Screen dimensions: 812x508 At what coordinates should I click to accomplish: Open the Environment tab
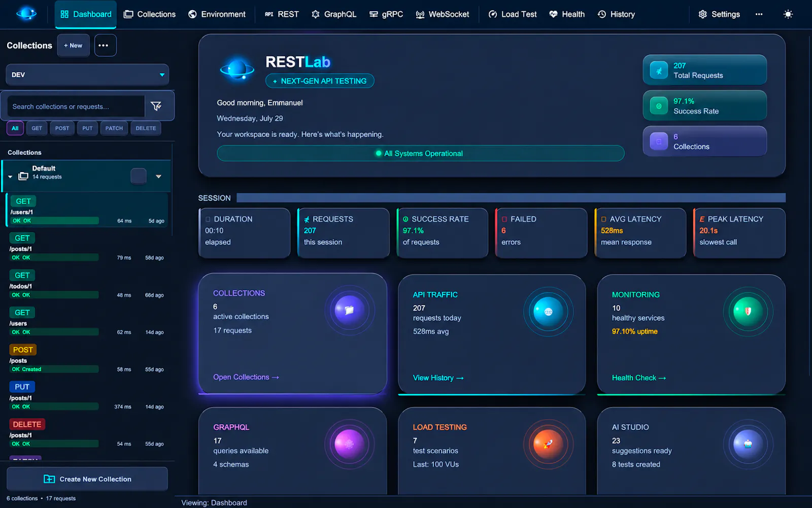[217, 14]
